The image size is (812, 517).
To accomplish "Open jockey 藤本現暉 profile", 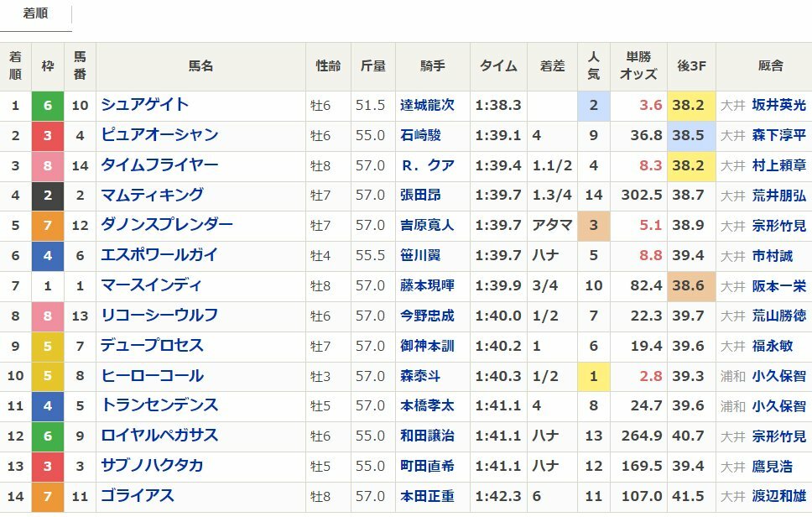I will point(427,285).
